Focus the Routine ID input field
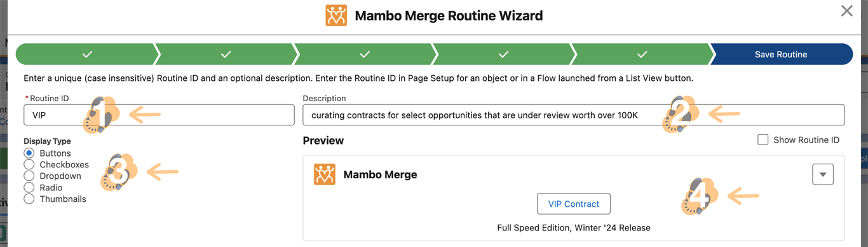 [159, 115]
